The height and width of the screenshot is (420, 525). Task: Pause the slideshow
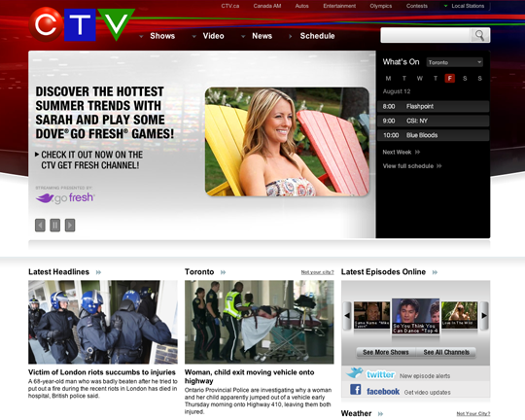[54, 226]
